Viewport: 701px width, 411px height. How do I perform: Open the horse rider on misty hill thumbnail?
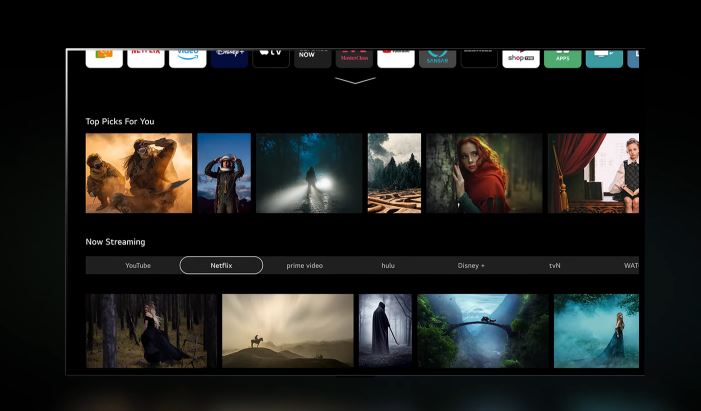[288, 331]
